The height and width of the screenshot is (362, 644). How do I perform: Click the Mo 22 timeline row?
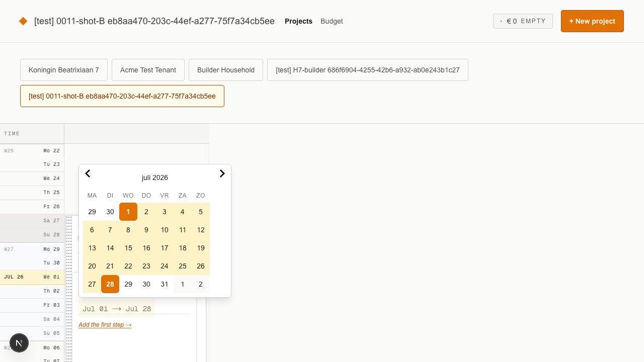tap(32, 151)
